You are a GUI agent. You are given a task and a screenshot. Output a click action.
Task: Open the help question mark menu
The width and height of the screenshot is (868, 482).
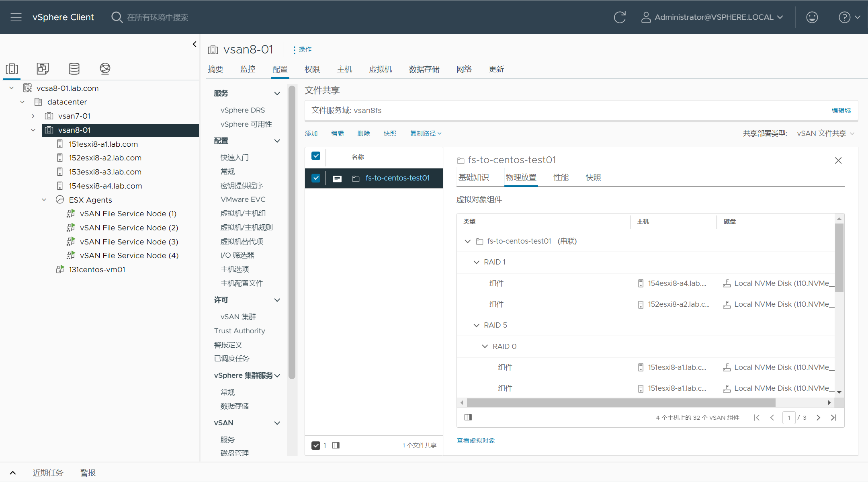tap(849, 17)
